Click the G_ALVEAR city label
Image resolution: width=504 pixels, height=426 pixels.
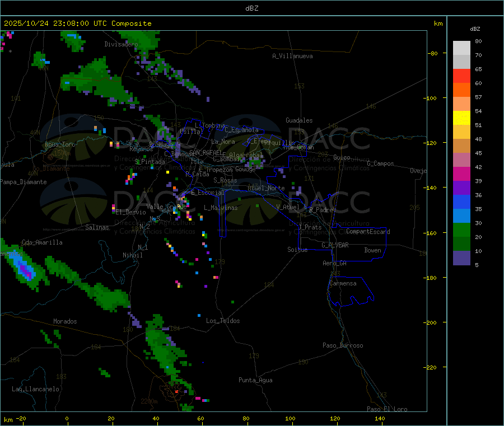tap(335, 245)
